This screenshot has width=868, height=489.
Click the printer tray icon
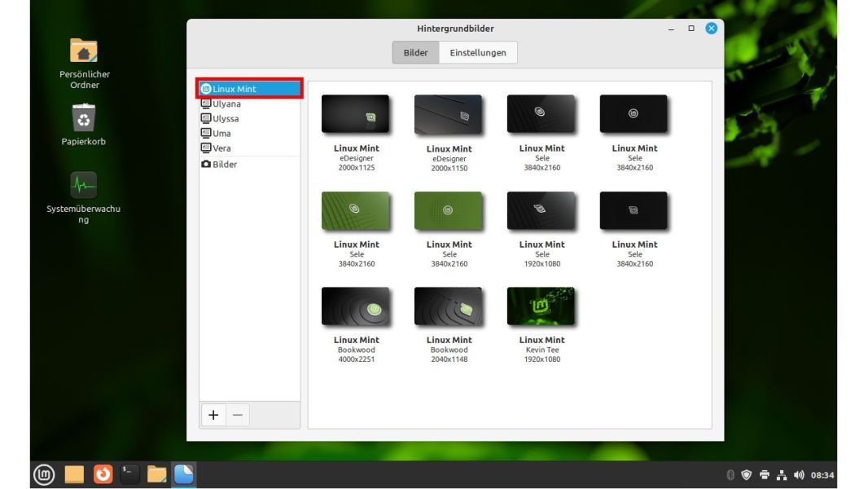click(x=764, y=474)
